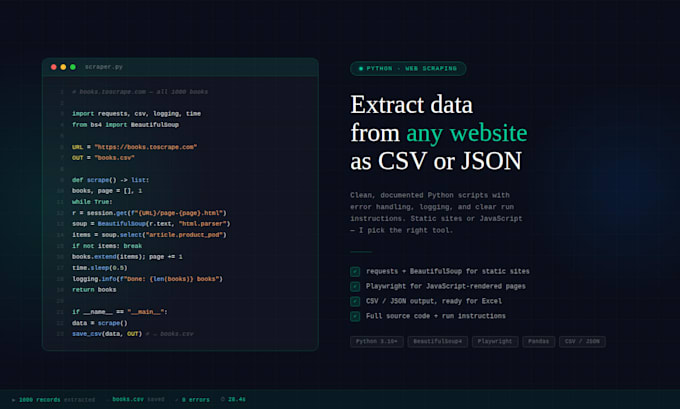Image resolution: width=680 pixels, height=409 pixels.
Task: Click the elapsed time value in the status bar
Action: coord(237,399)
